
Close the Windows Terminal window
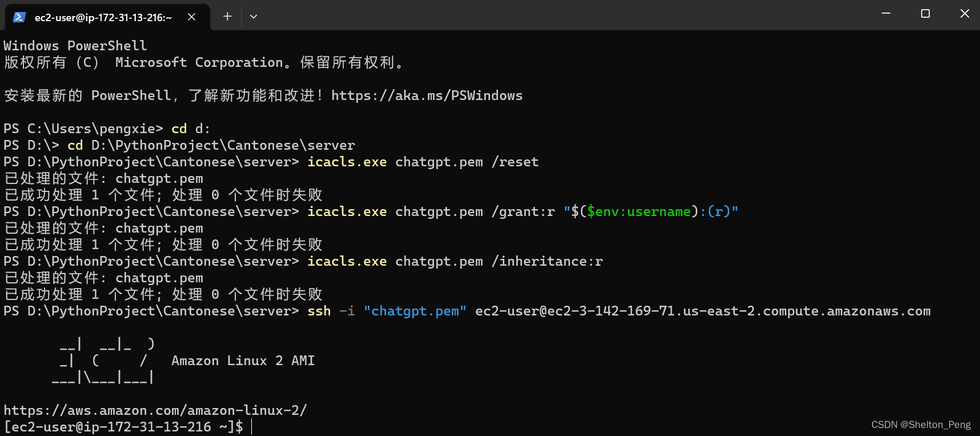tap(965, 13)
